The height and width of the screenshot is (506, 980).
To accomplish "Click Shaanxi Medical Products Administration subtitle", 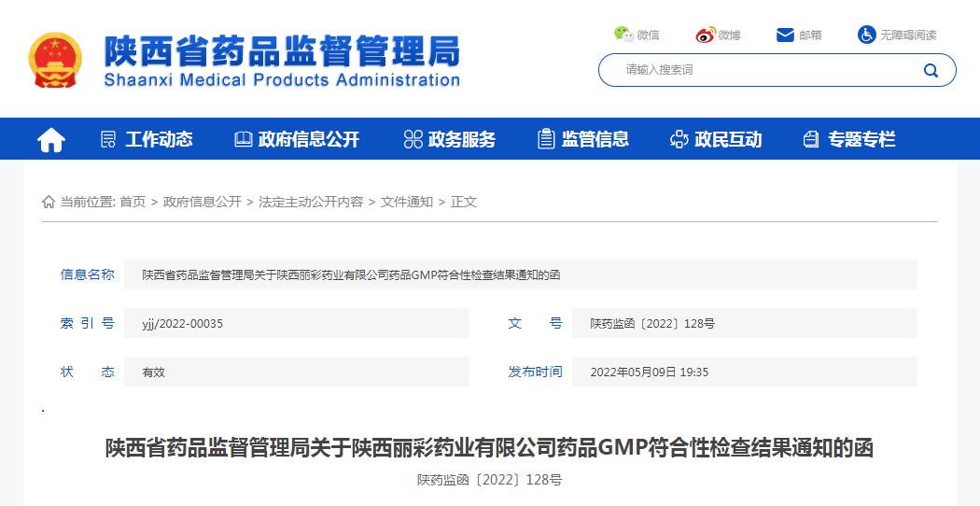I will pos(281,80).
